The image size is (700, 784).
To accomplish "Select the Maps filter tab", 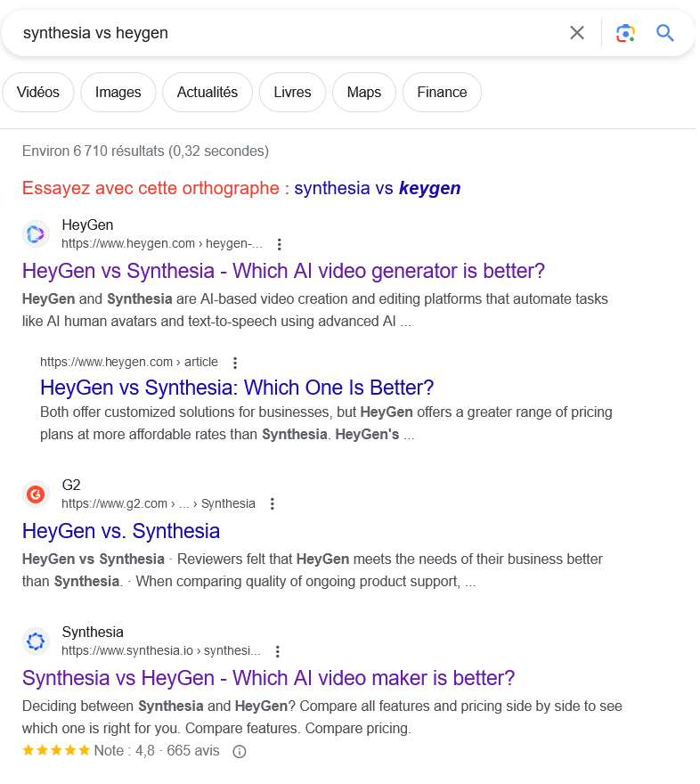I will (x=364, y=93).
